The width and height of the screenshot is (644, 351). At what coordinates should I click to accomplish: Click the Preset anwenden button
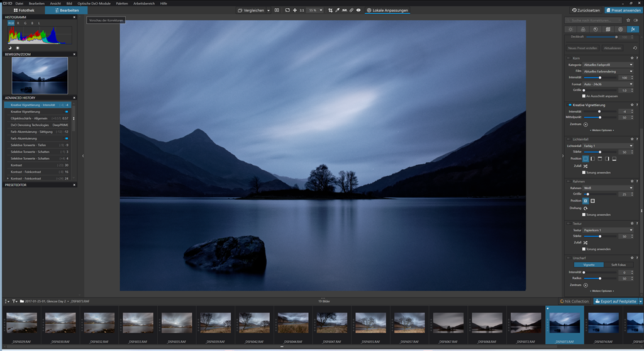pyautogui.click(x=623, y=10)
